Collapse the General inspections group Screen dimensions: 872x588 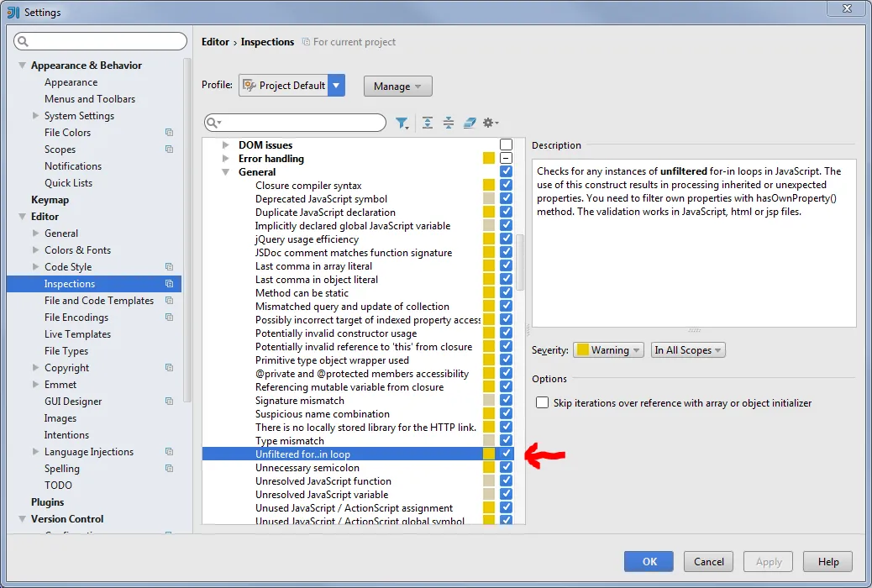tap(225, 172)
